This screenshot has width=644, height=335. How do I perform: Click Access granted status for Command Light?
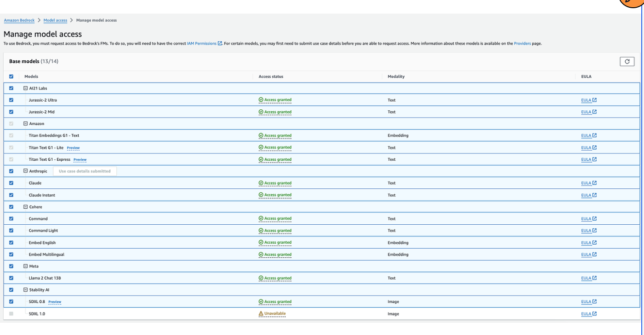[275, 231]
